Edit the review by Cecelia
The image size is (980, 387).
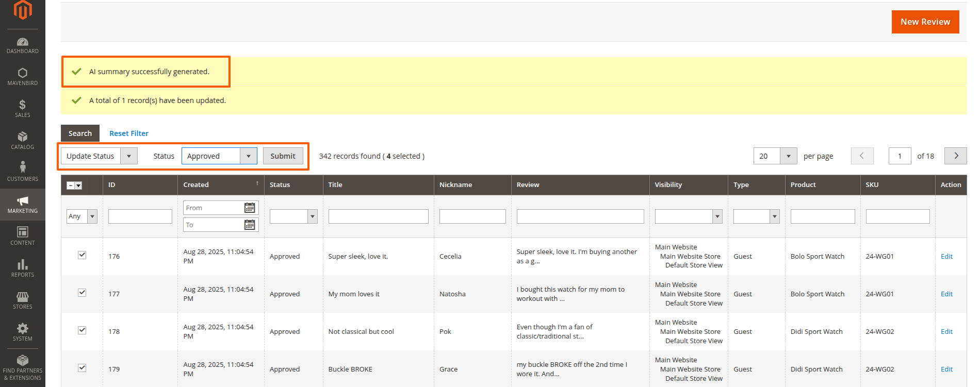click(x=946, y=256)
